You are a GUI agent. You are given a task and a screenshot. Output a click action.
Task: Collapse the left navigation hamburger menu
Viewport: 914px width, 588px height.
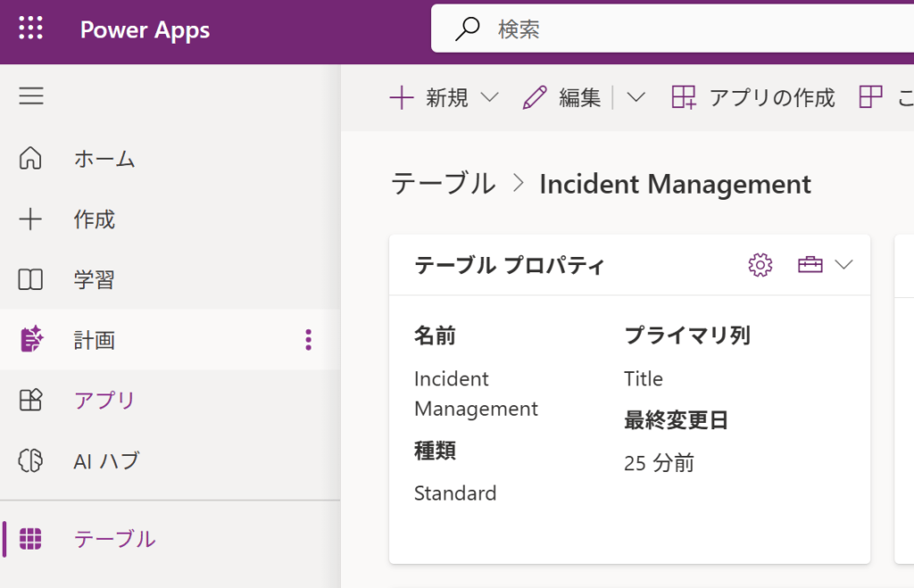(31, 96)
